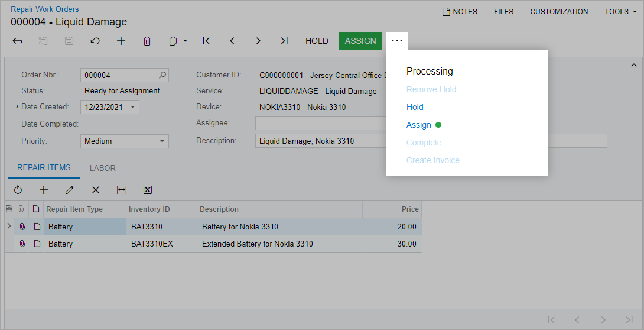Screen dimensions: 644x330
Task: Click the back arrow toolbar icon
Action: pyautogui.click(x=18, y=41)
